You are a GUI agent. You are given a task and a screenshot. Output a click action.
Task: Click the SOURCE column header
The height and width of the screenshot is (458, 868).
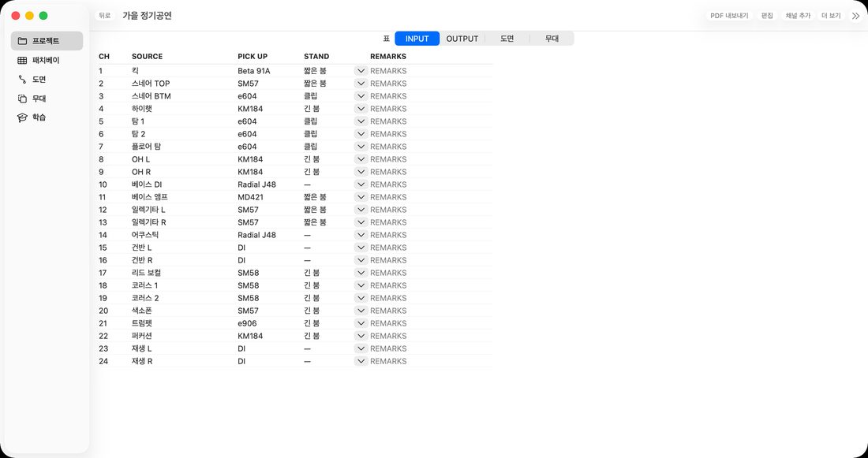tap(148, 57)
